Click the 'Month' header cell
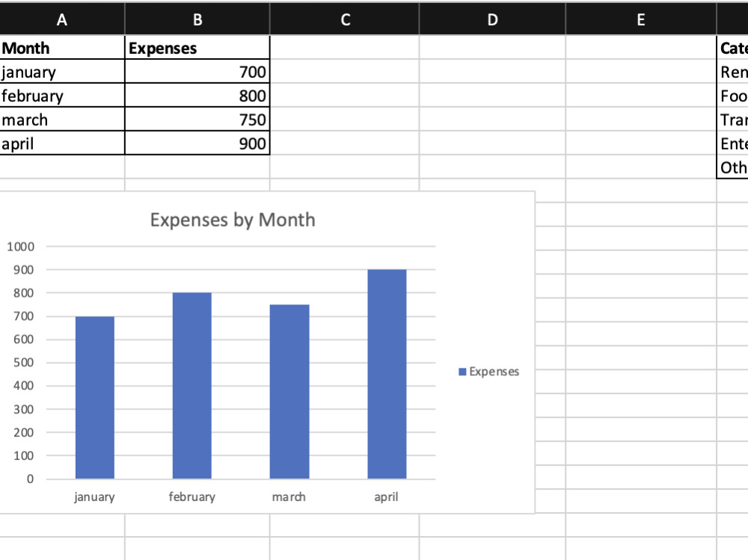The height and width of the screenshot is (560, 748). tap(62, 48)
